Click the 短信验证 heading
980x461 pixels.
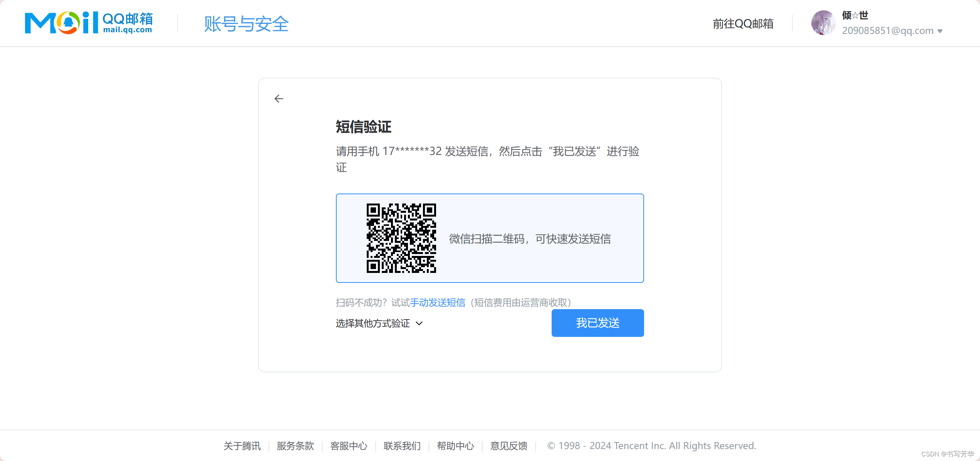point(363,127)
